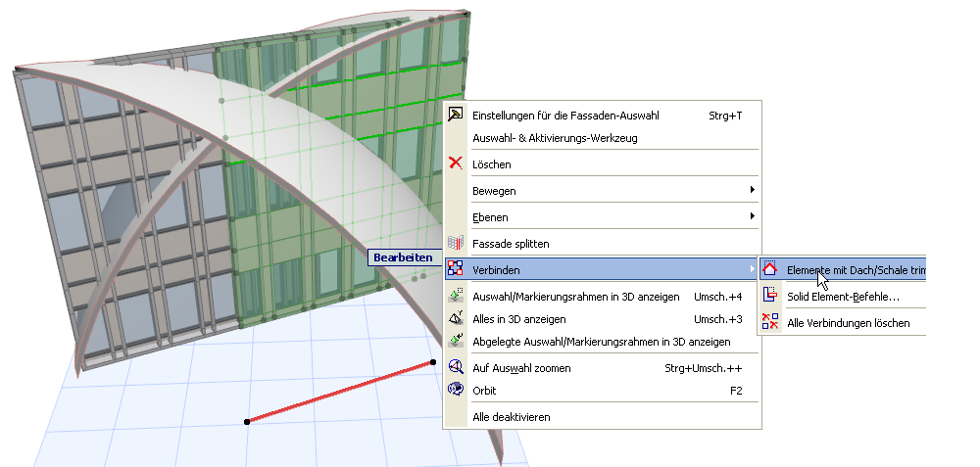This screenshot has height=467, width=980.
Task: Click the red line's upper end node
Action: pyautogui.click(x=433, y=362)
